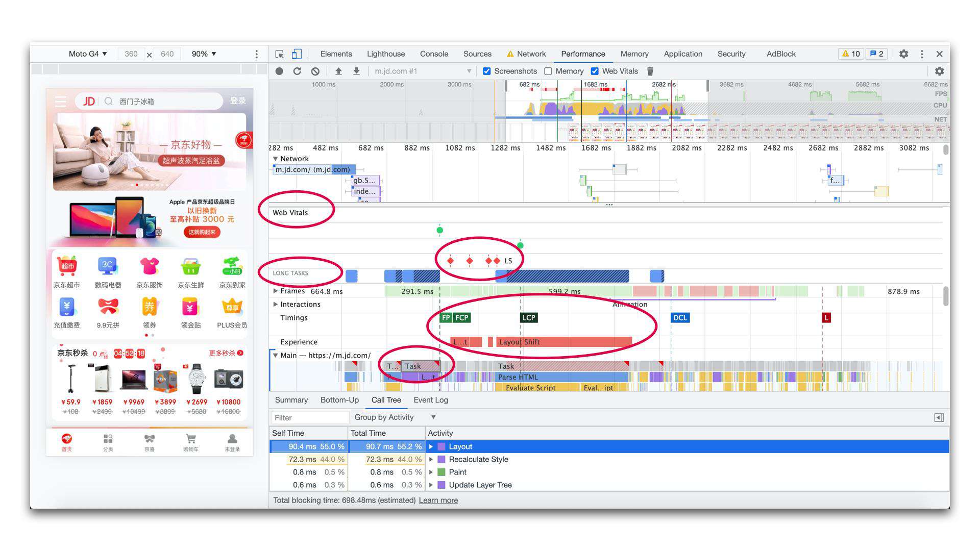Sort by the Self Time column header
This screenshot has width=980, height=551.
(308, 433)
